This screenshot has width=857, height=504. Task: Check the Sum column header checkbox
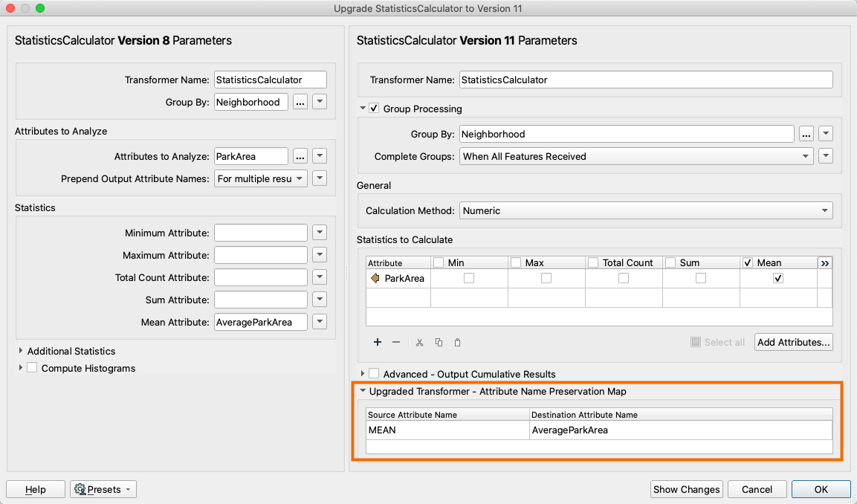pos(670,263)
